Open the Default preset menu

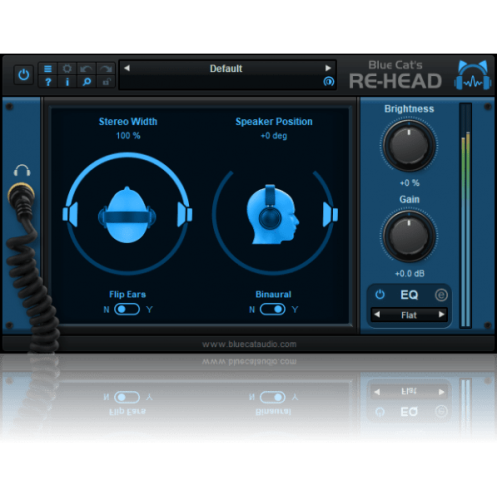(x=226, y=68)
